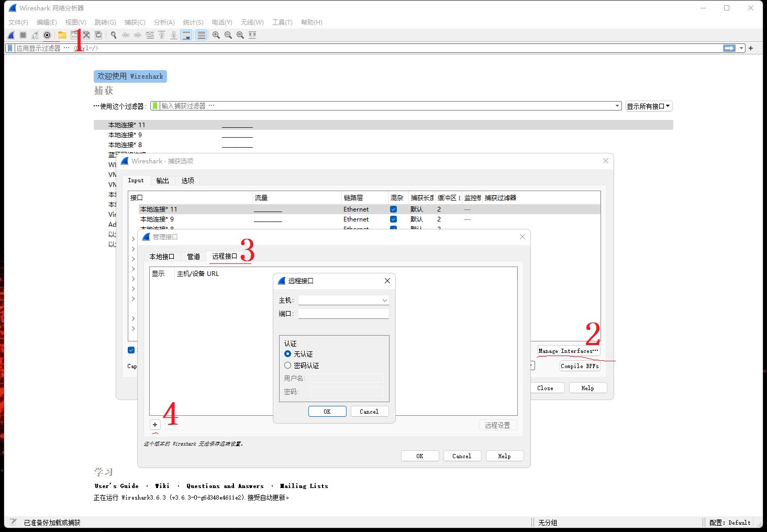
Task: Switch to the 输出 tab
Action: [x=163, y=181]
